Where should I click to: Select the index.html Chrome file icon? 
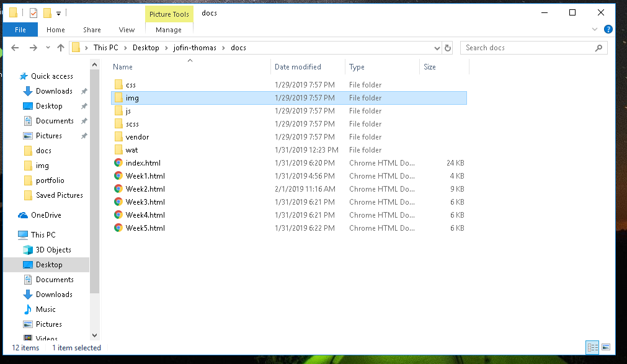click(x=118, y=163)
